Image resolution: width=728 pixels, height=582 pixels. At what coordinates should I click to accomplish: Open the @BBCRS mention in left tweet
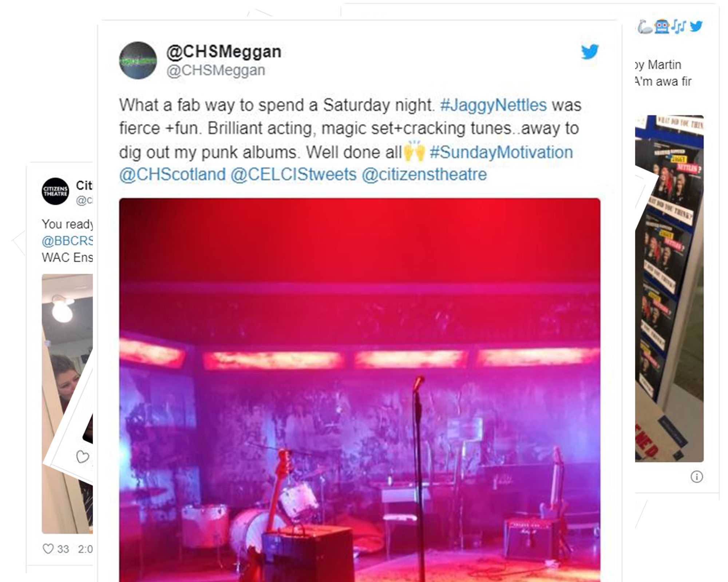(67, 241)
